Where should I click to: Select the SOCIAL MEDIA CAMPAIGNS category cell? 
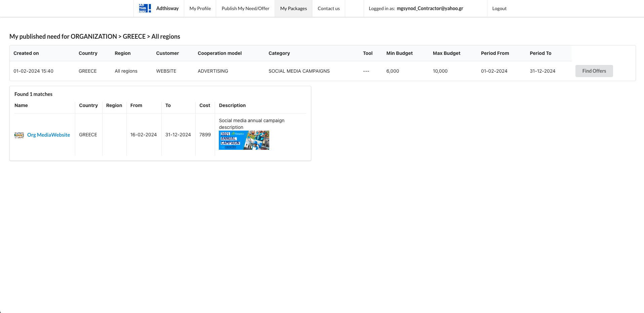[x=299, y=71]
